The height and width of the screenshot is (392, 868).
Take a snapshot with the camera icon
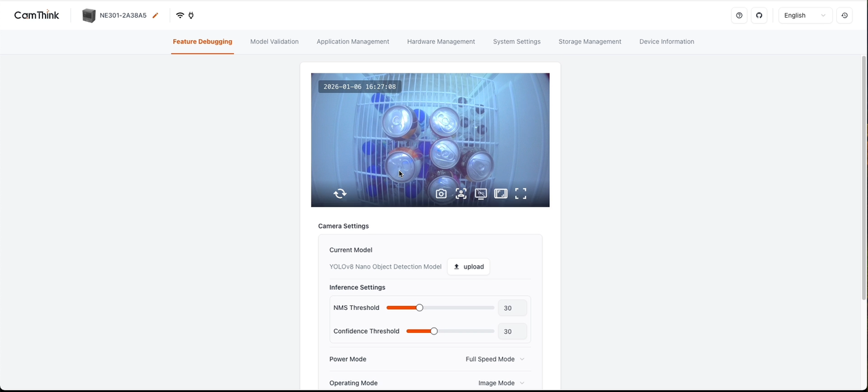pos(441,194)
